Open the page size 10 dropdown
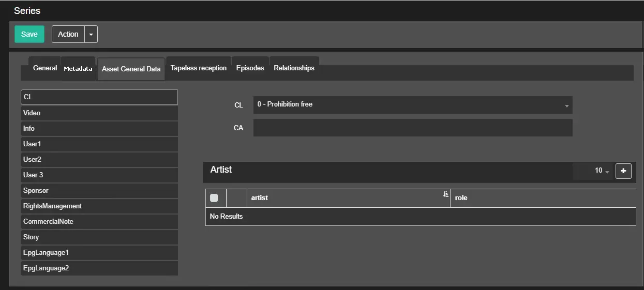This screenshot has width=644, height=290. click(602, 171)
